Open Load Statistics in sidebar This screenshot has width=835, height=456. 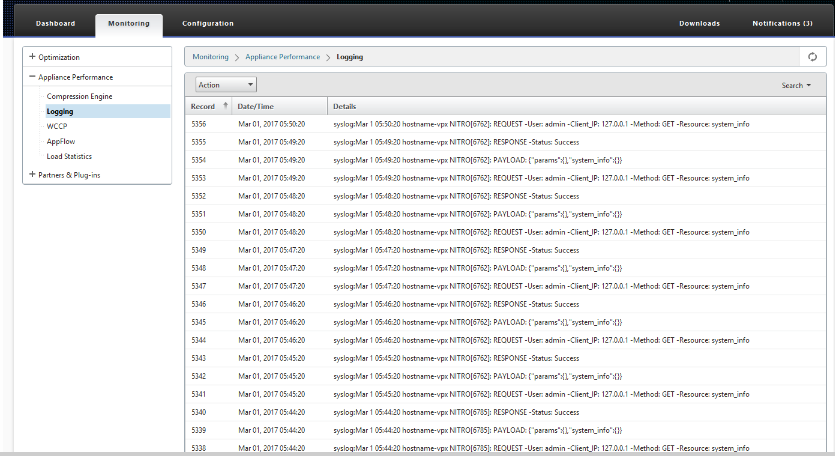click(x=69, y=156)
